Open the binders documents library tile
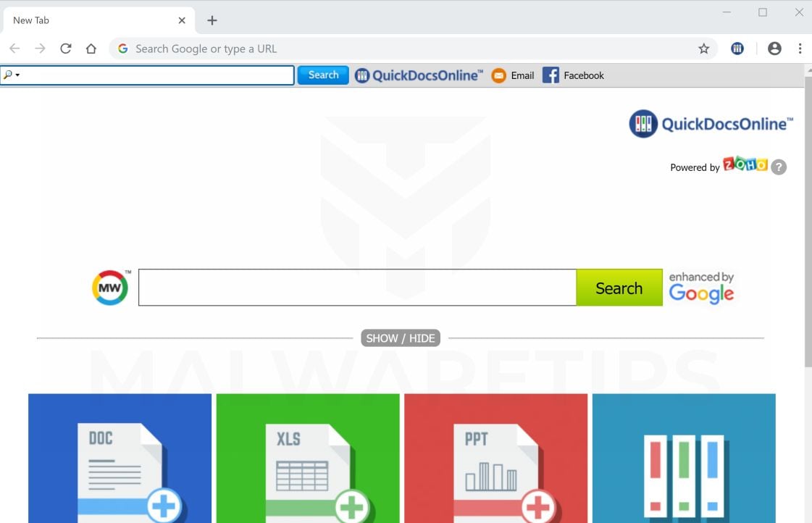 click(684, 459)
